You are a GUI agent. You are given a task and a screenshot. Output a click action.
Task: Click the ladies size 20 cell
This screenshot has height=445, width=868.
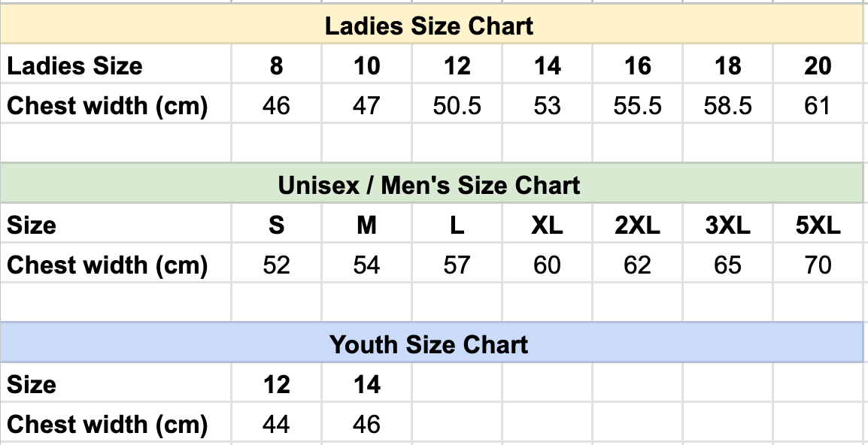[818, 66]
